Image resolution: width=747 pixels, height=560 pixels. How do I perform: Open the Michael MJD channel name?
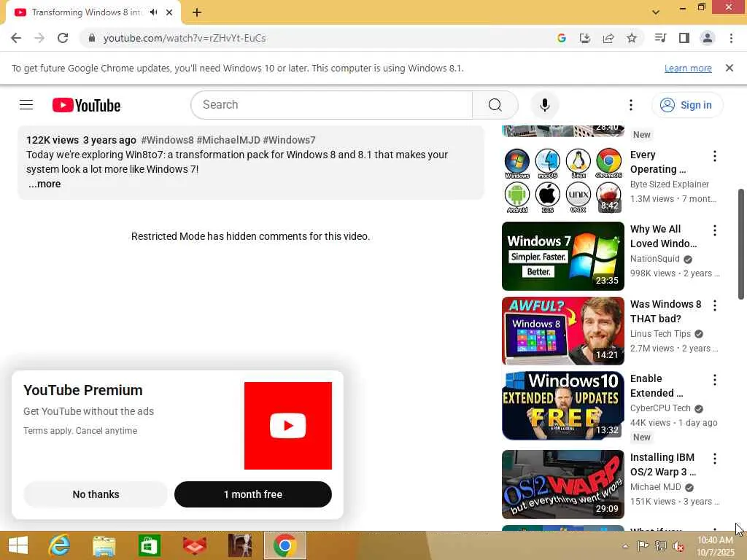tap(656, 486)
